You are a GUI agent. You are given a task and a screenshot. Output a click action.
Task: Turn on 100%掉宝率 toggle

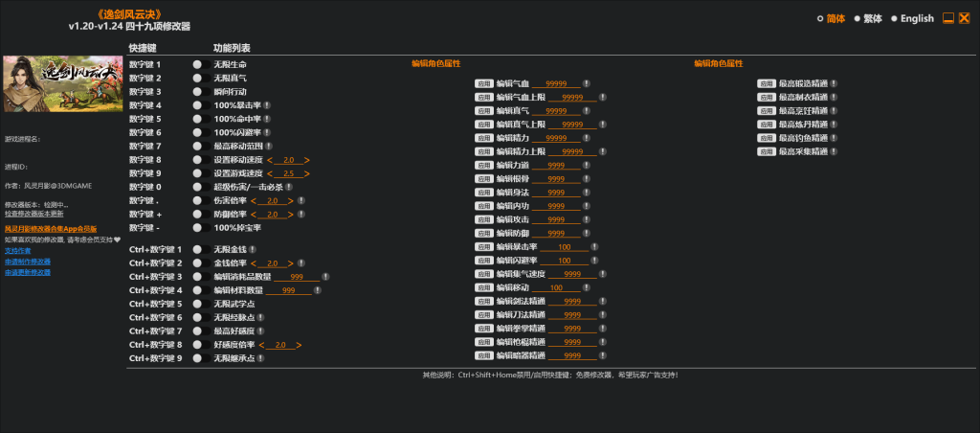[x=201, y=228]
